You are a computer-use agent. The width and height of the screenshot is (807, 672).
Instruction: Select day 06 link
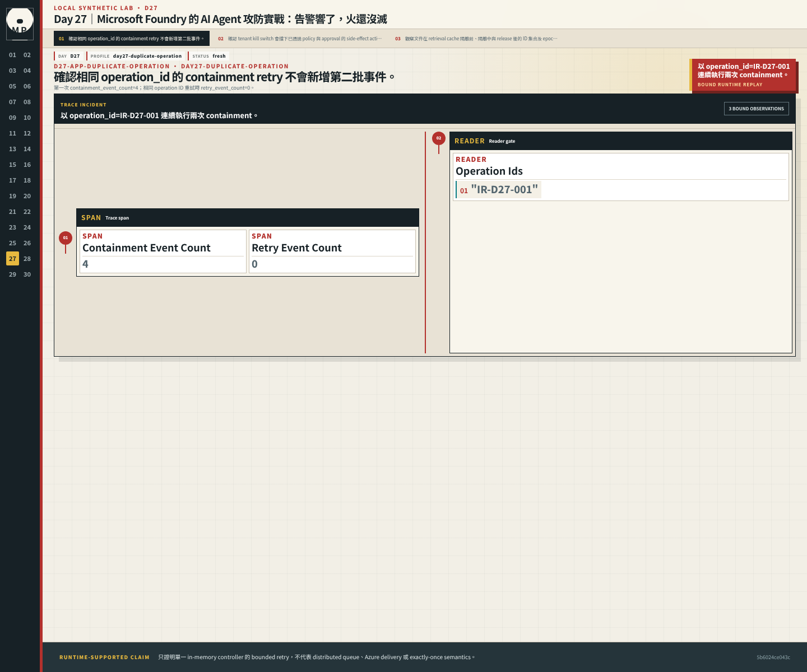click(x=27, y=86)
